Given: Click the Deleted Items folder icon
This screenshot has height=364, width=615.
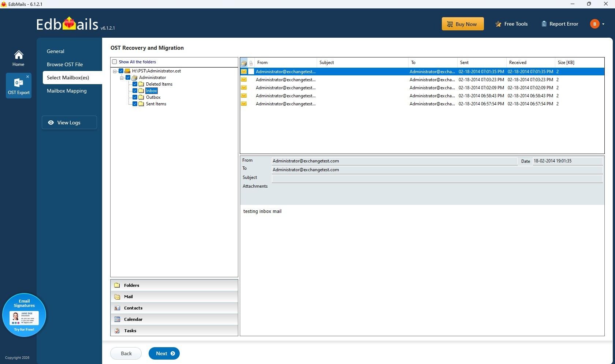Looking at the screenshot, I should point(141,84).
